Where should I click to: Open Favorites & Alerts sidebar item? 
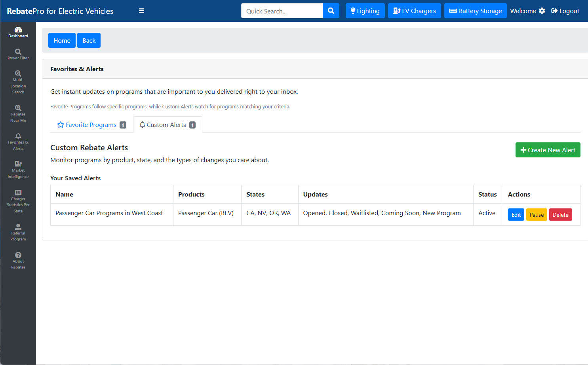point(18,142)
